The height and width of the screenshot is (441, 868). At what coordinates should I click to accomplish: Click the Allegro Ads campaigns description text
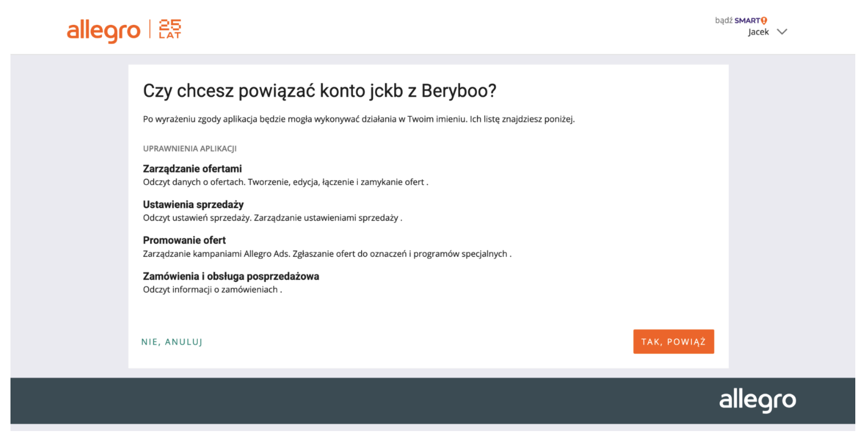coord(327,254)
